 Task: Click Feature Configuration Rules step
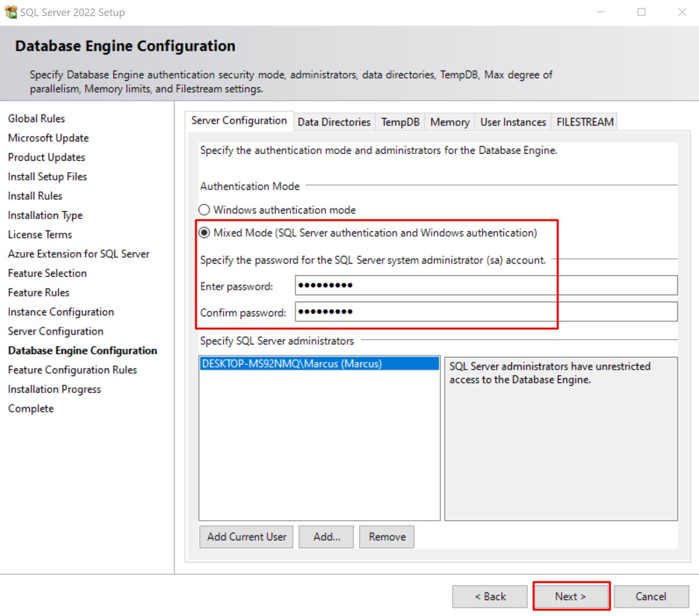73,370
